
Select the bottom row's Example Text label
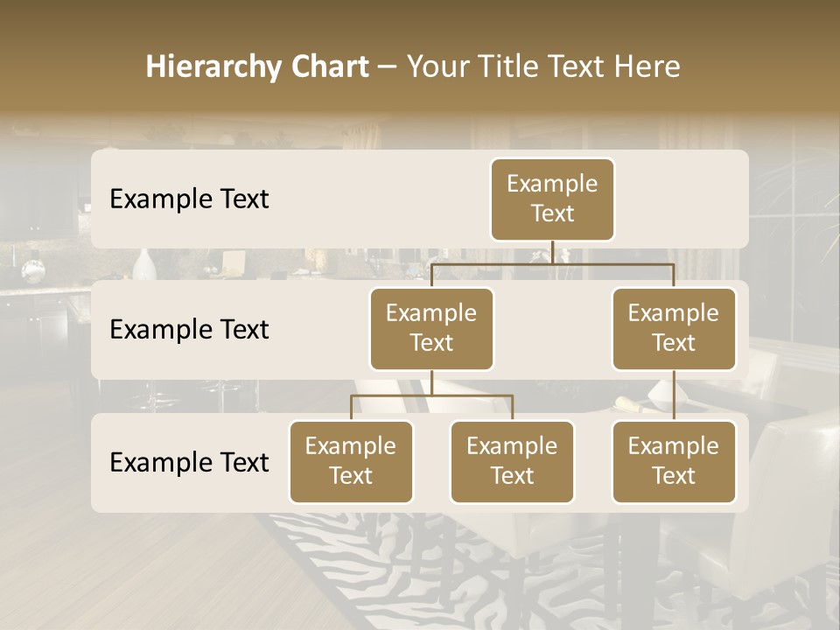click(189, 462)
